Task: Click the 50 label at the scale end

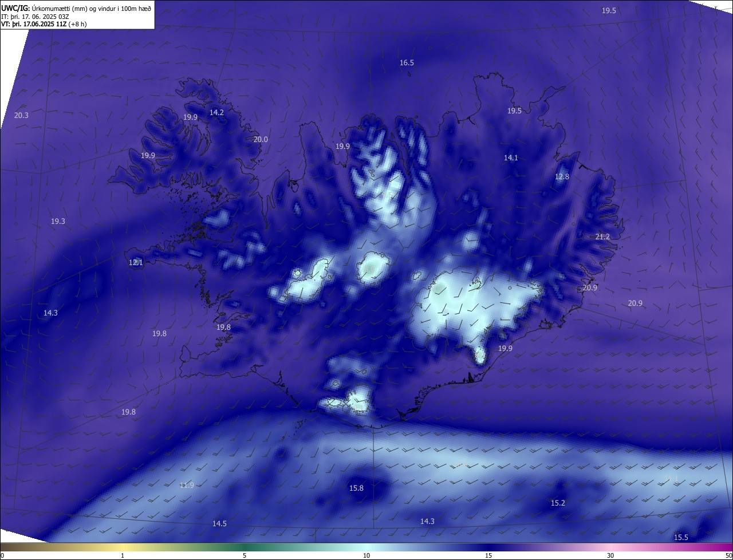Action: coord(728,556)
